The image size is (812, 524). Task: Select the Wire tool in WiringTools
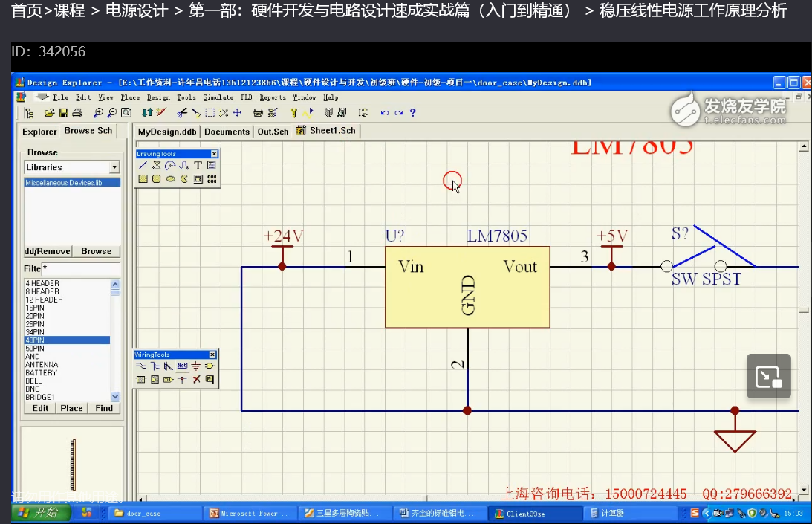[140, 365]
